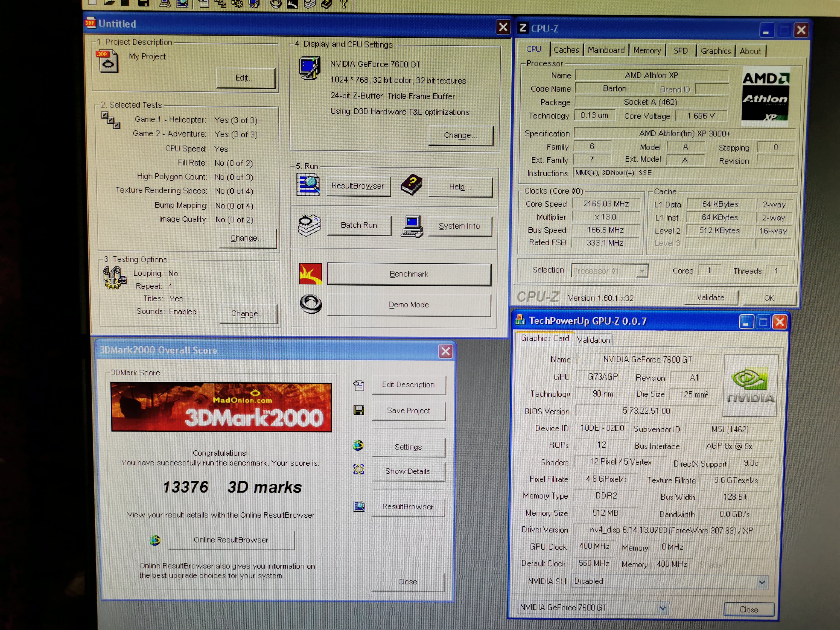The width and height of the screenshot is (840, 630).
Task: Click the Edit Description notepad icon
Action: click(359, 385)
